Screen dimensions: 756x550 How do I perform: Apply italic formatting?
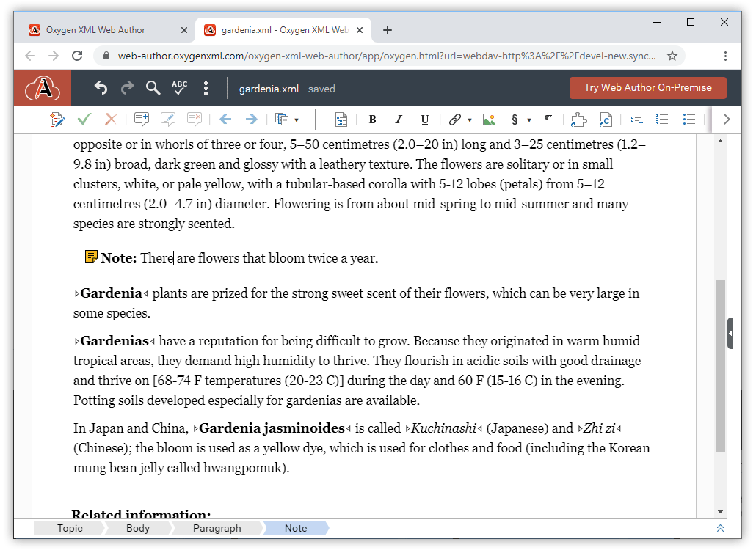[x=399, y=120]
